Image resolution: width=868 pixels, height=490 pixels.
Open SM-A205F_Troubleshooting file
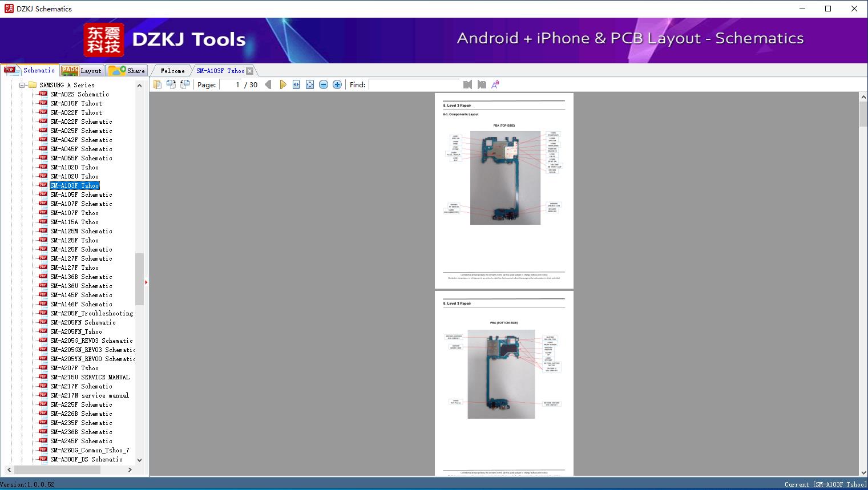click(91, 313)
